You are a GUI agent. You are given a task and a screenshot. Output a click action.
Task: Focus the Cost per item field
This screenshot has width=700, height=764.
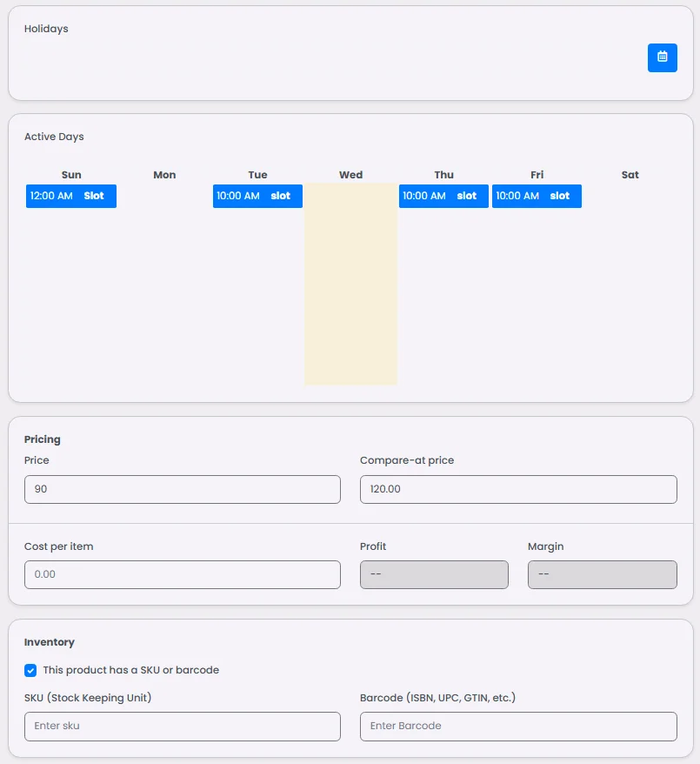pos(183,574)
